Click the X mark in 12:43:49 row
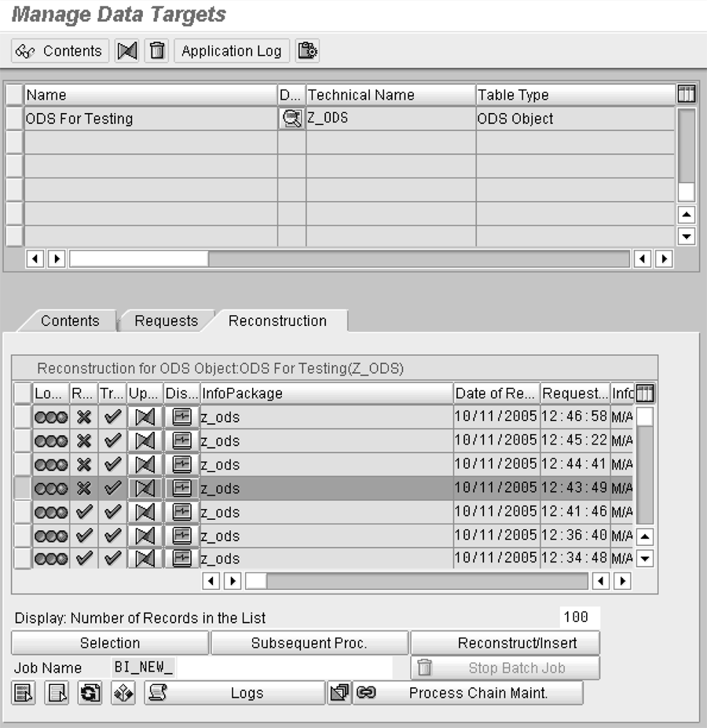Viewport: 707px width, 728px height. pos(83,488)
